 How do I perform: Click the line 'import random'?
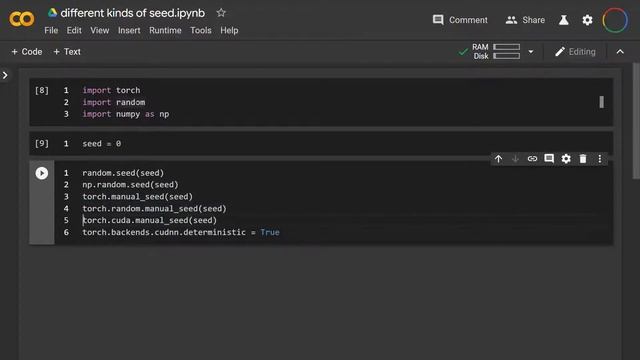click(x=114, y=102)
